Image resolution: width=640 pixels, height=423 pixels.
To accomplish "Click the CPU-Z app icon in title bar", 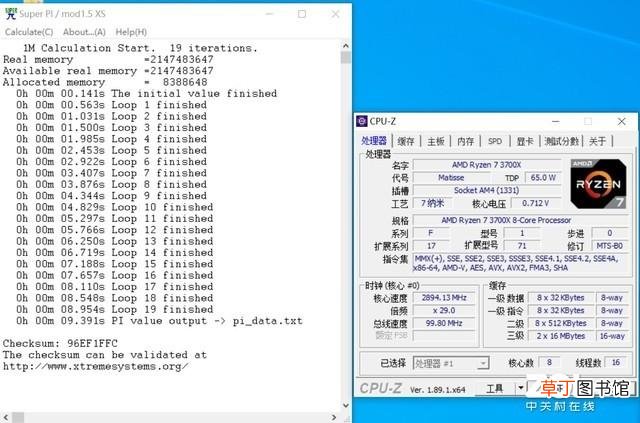I will tap(362, 121).
